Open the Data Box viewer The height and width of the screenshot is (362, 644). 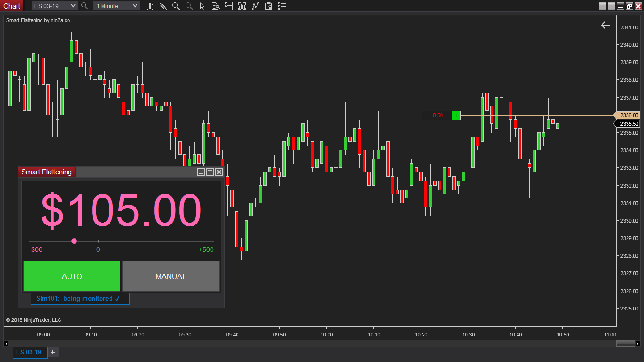point(215,6)
